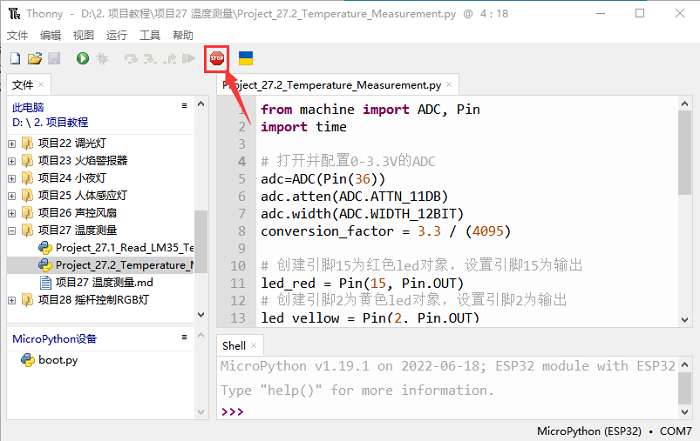Viewport: 700px width, 441px height.
Task: Open Project_27.1_Read_LM35 file in tree
Action: click(125, 247)
